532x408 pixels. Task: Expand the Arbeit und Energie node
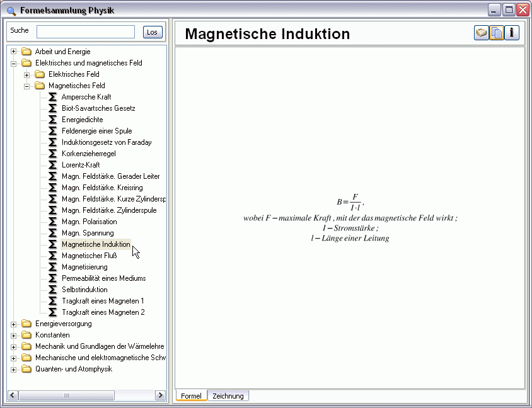coord(14,52)
